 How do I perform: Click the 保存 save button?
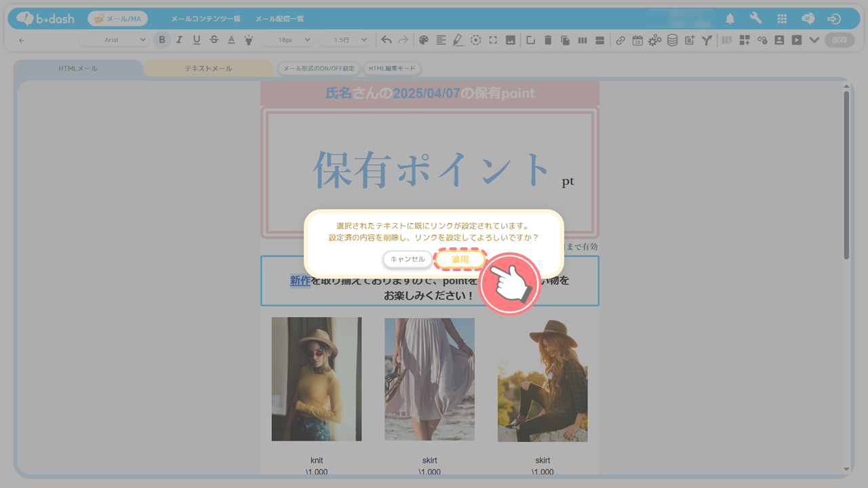click(840, 40)
